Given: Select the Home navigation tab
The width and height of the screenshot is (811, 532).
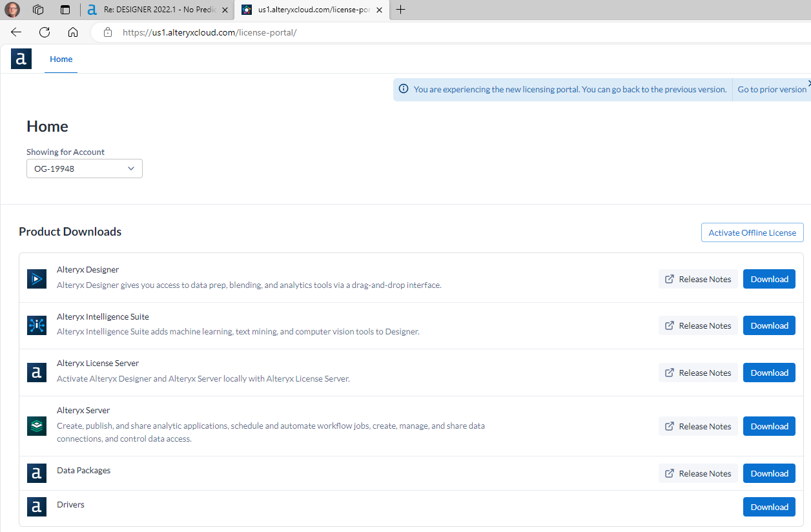Looking at the screenshot, I should [x=61, y=59].
